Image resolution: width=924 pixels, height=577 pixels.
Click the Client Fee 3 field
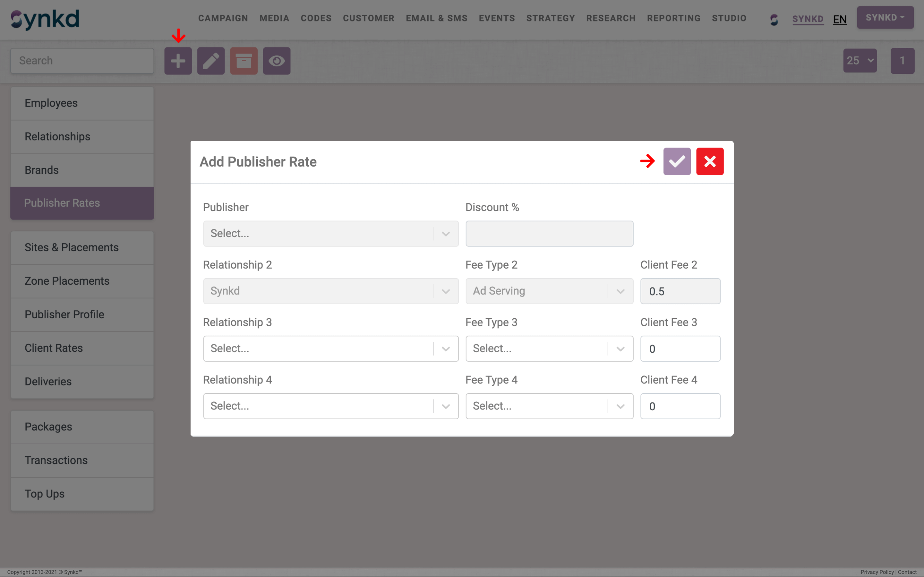680,348
